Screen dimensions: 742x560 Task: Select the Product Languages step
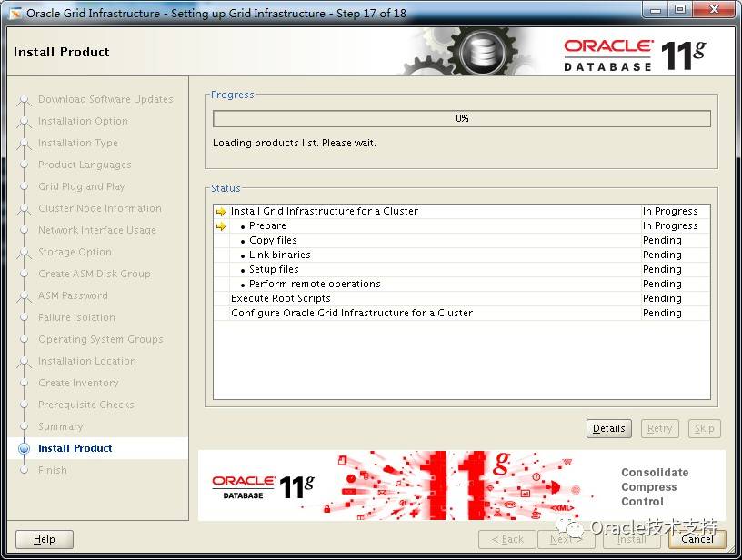coord(85,165)
